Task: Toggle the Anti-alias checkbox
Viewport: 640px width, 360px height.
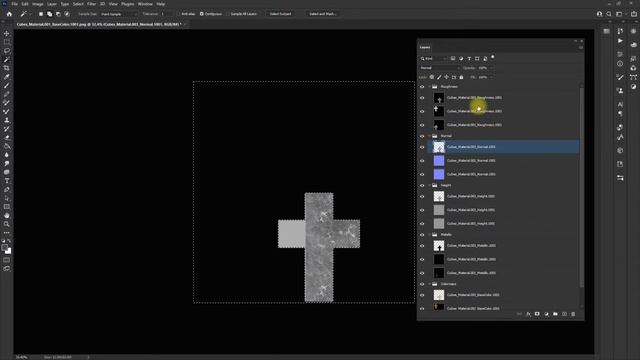Action: click(x=179, y=14)
